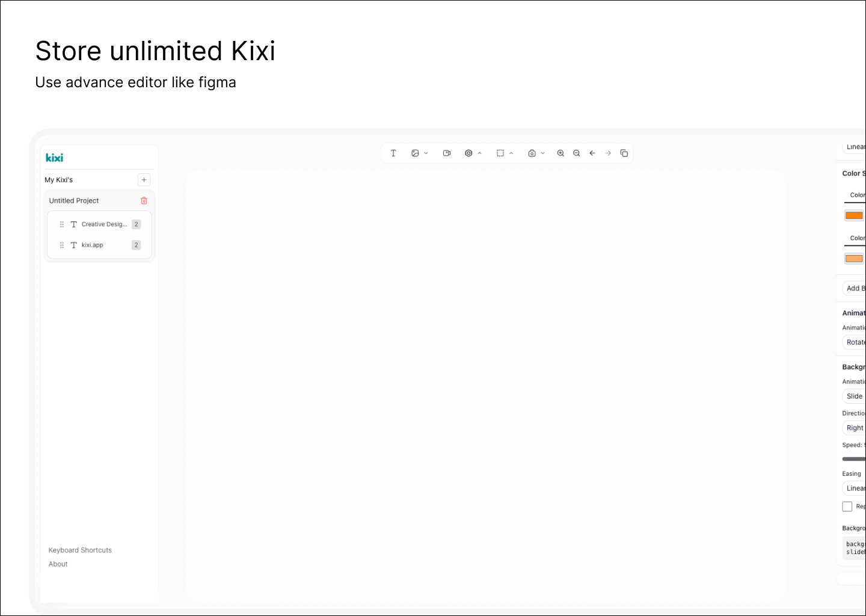Toggle the Repeat checkbox under Easing
This screenshot has width=866, height=616.
(847, 507)
